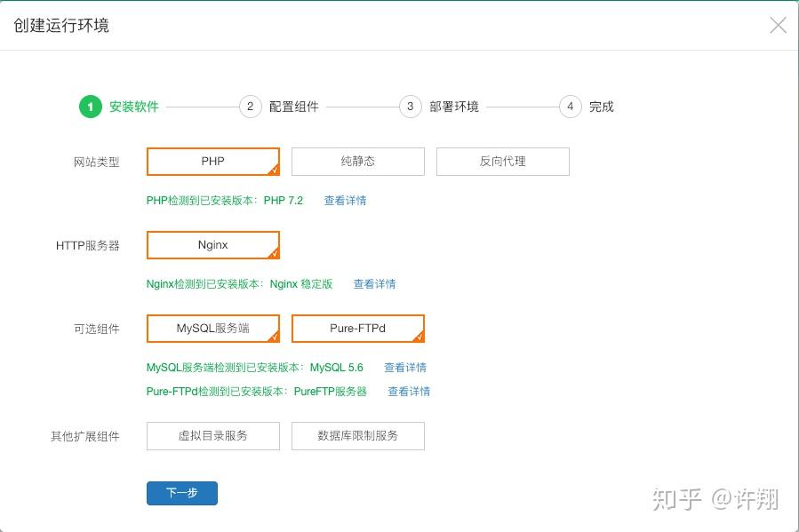Go to step 4 完成

point(587,107)
